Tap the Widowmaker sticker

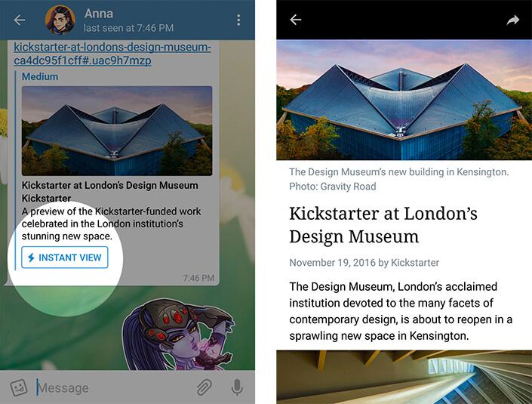(x=178, y=334)
